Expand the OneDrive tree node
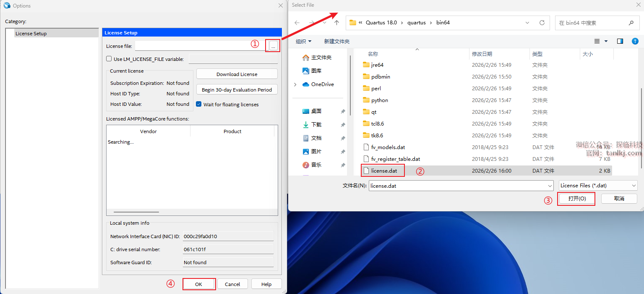The width and height of the screenshot is (644, 294). [x=295, y=84]
